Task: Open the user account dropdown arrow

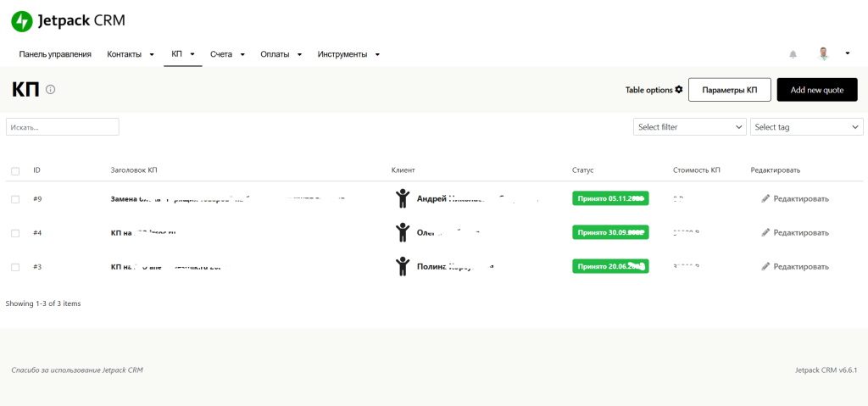Action: (848, 53)
